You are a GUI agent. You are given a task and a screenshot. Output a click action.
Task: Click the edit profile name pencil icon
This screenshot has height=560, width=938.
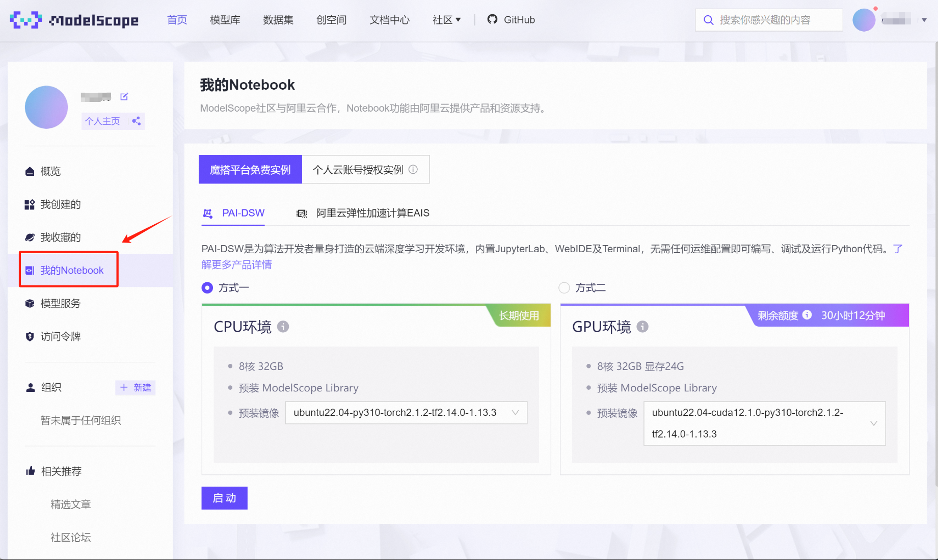[x=124, y=96]
